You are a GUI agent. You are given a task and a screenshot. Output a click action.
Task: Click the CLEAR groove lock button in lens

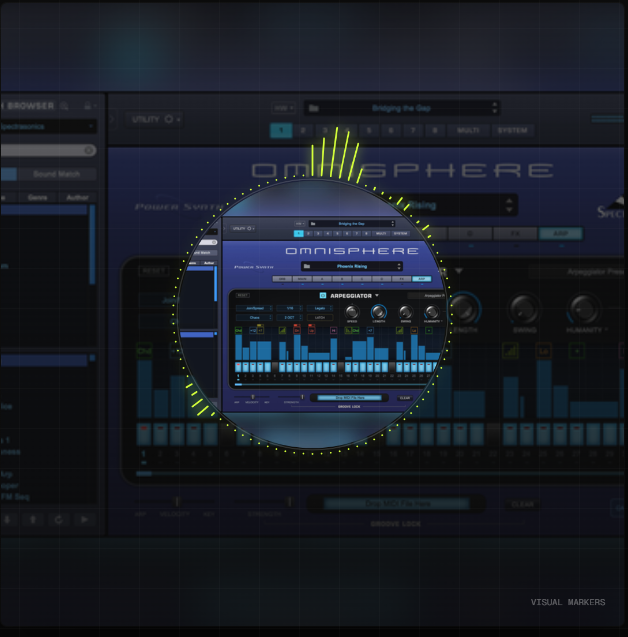(405, 398)
